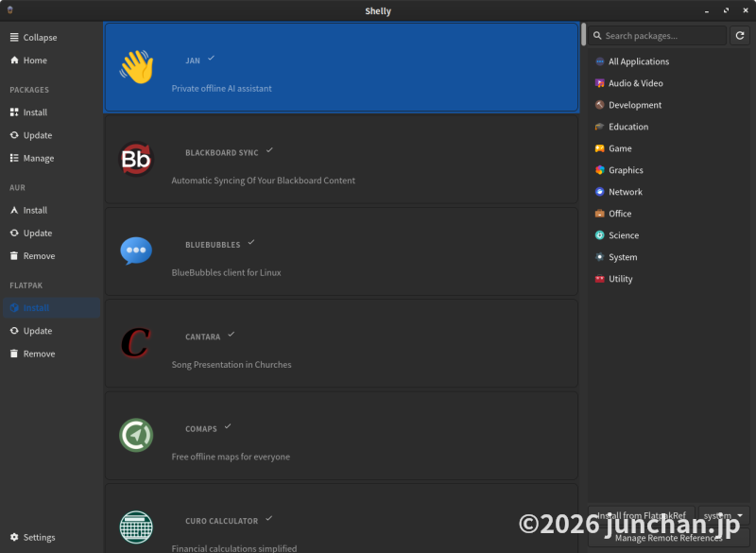Toggle the checkmark next to CANTARA
The width and height of the screenshot is (756, 553).
pyautogui.click(x=232, y=334)
